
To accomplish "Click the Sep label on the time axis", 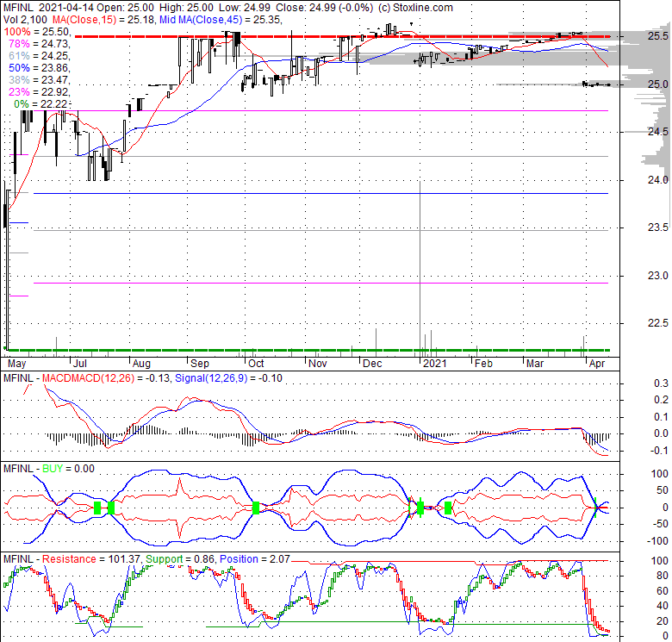I will tap(200, 365).
